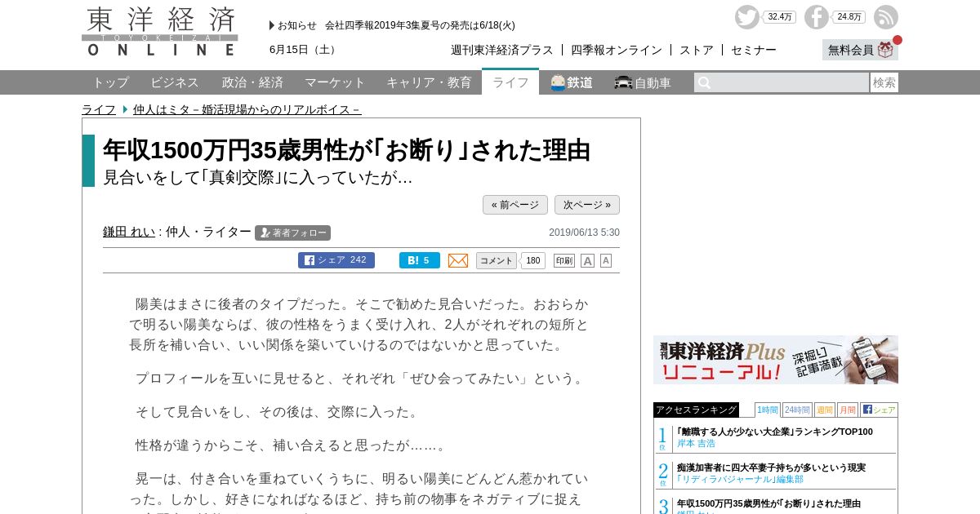Open the Twitter icon in header
This screenshot has height=514, width=980.
pyautogui.click(x=746, y=17)
